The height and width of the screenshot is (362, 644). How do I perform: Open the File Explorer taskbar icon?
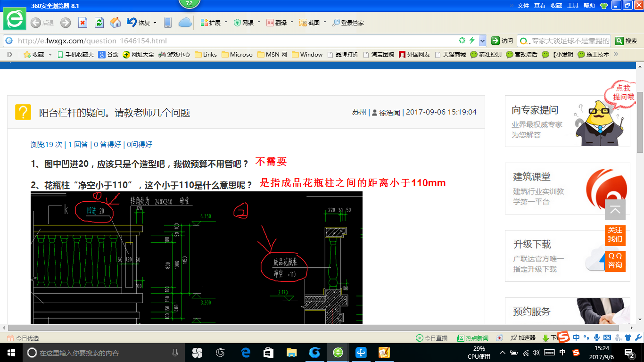292,353
